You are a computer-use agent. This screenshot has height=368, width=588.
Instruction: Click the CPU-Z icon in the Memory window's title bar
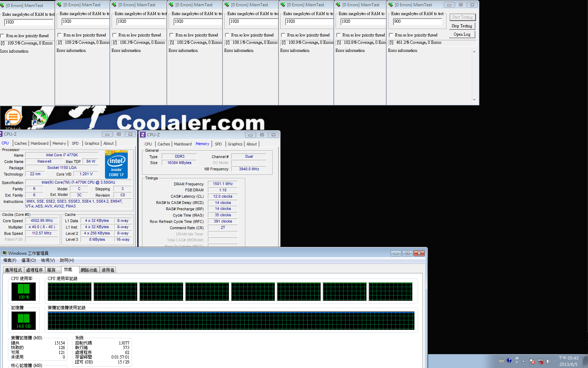click(143, 135)
